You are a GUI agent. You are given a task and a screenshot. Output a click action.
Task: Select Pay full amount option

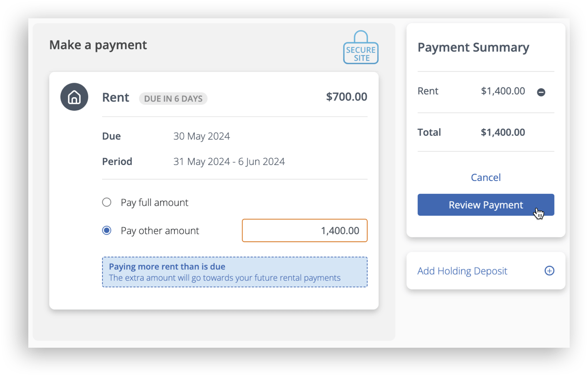pyautogui.click(x=107, y=202)
